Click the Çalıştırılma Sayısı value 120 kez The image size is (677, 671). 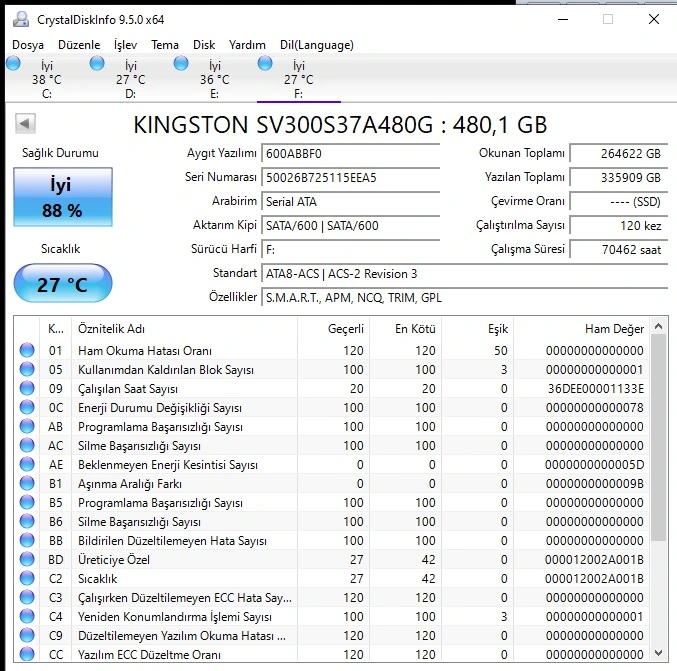[x=619, y=225]
